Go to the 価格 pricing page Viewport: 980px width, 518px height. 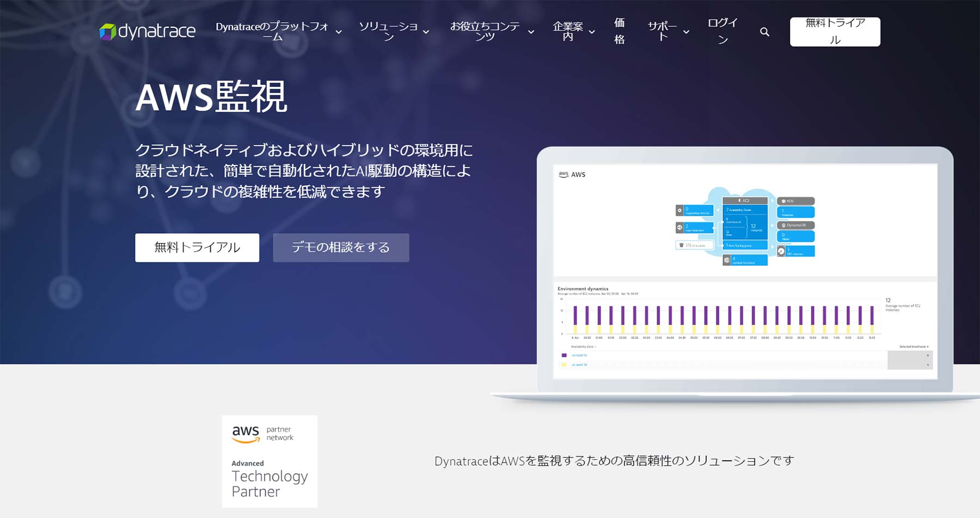(x=620, y=31)
